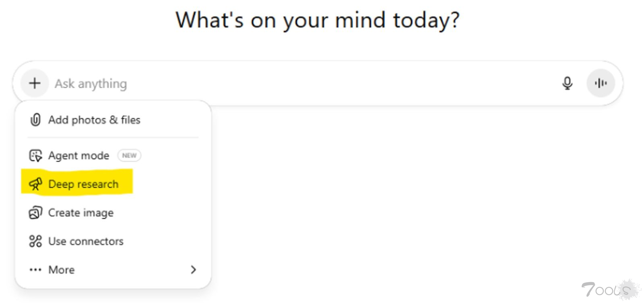Click the NEW badge beside Agent mode
The width and height of the screenshot is (644, 303).
click(129, 156)
